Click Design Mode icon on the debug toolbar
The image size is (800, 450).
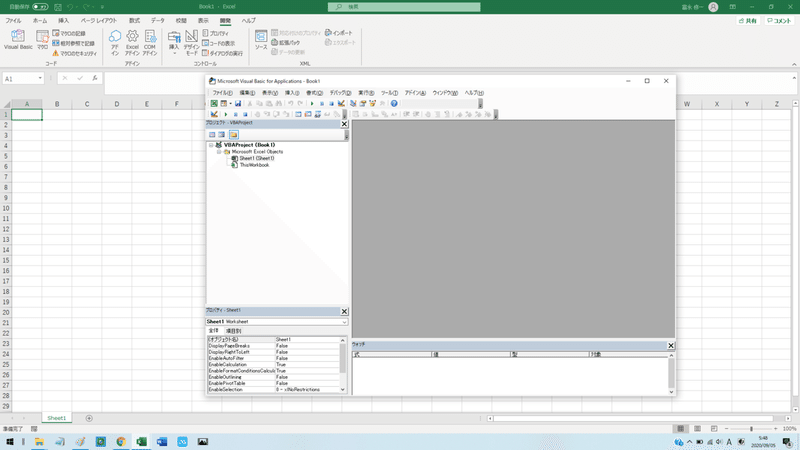pos(214,114)
